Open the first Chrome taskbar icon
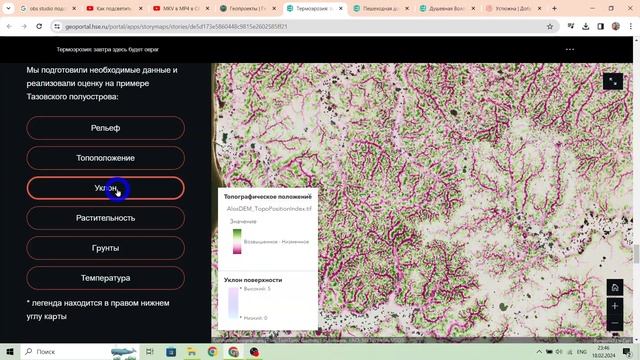 tap(212, 351)
